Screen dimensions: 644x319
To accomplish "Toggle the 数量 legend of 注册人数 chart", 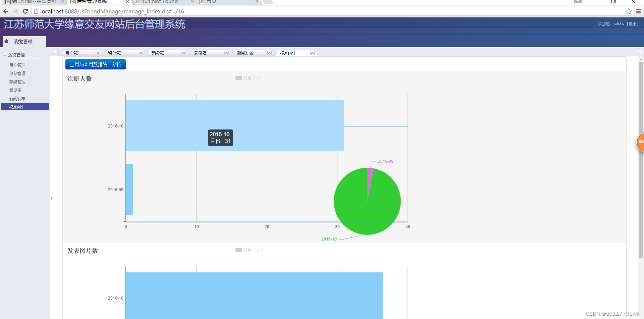I will (x=249, y=78).
